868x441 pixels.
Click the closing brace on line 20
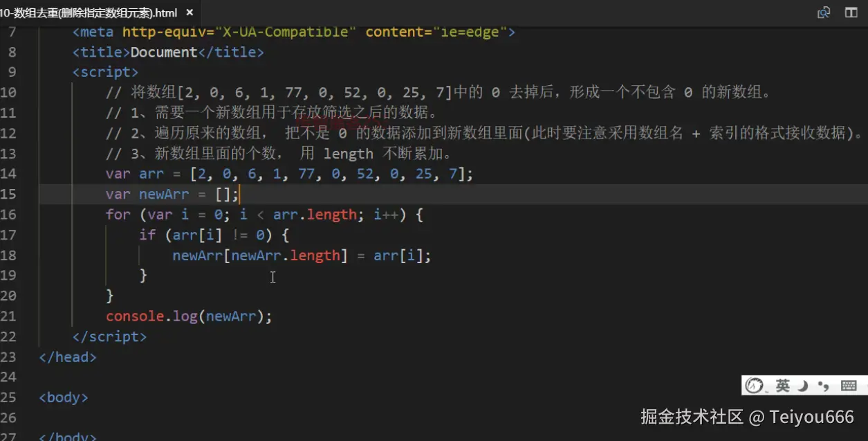click(110, 296)
